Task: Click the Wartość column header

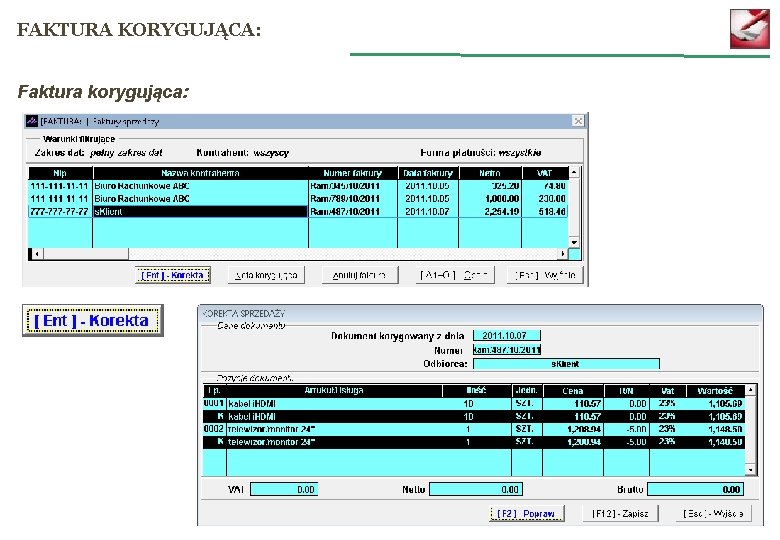Action: pos(715,390)
